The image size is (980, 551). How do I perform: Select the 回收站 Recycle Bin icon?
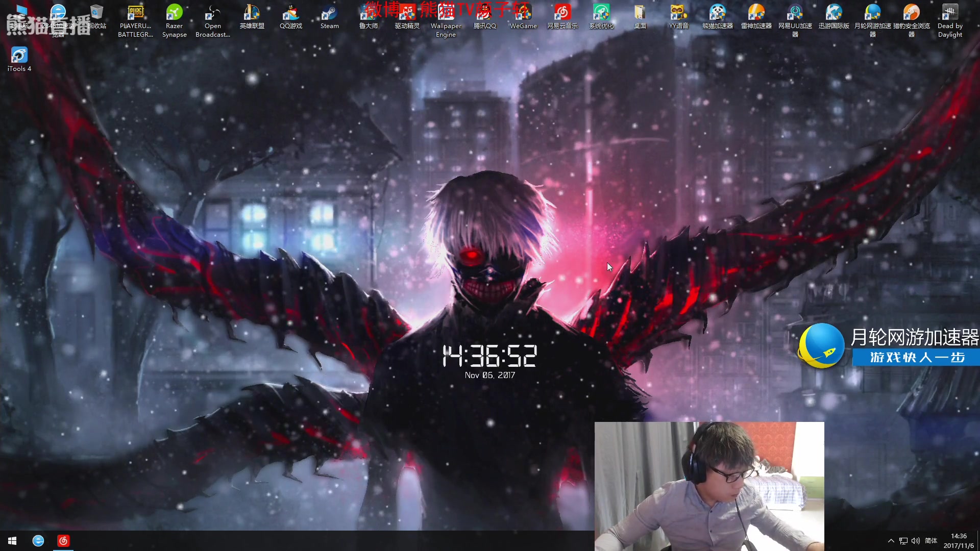97,17
